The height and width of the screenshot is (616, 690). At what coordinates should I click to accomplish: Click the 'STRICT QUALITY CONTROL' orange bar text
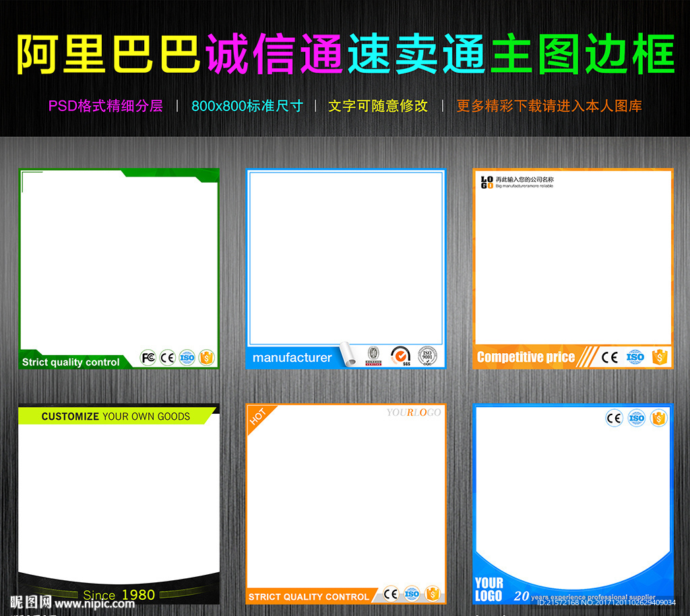click(x=309, y=596)
